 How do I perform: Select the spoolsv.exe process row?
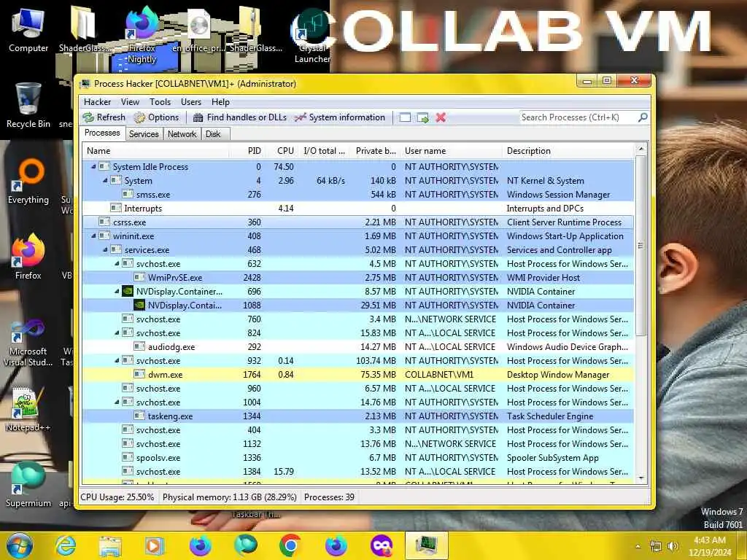pyautogui.click(x=357, y=458)
